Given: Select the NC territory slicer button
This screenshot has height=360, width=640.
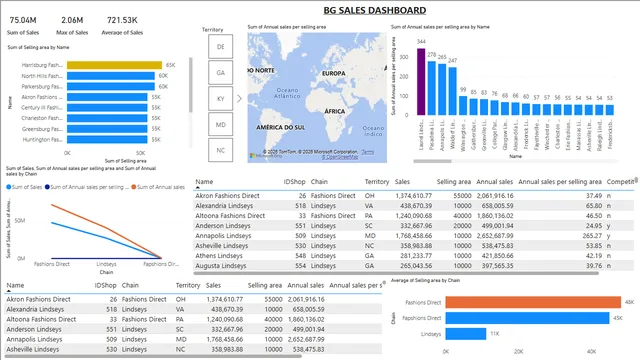Looking at the screenshot, I should [x=220, y=150].
